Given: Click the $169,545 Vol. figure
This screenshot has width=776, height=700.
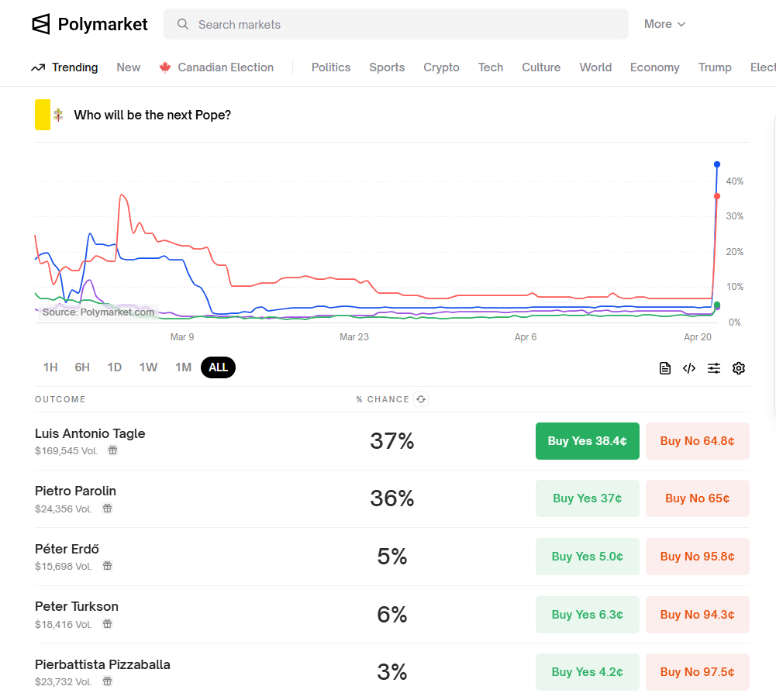Looking at the screenshot, I should (x=66, y=451).
